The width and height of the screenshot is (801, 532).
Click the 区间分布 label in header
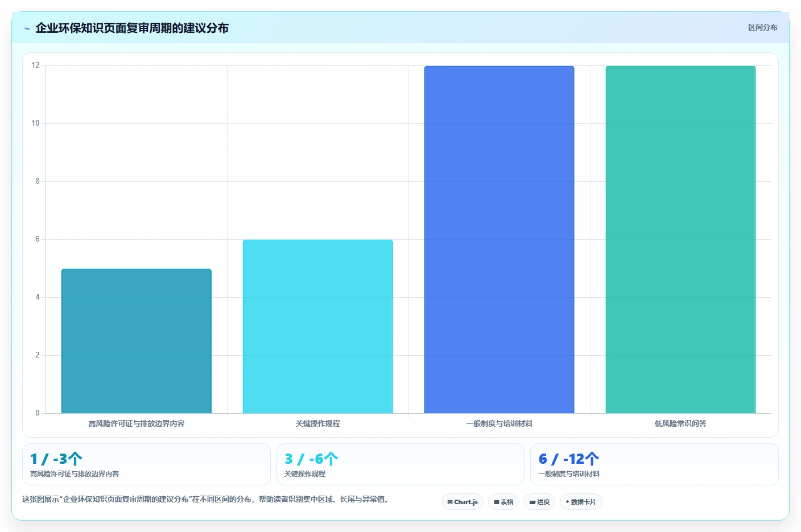[762, 27]
